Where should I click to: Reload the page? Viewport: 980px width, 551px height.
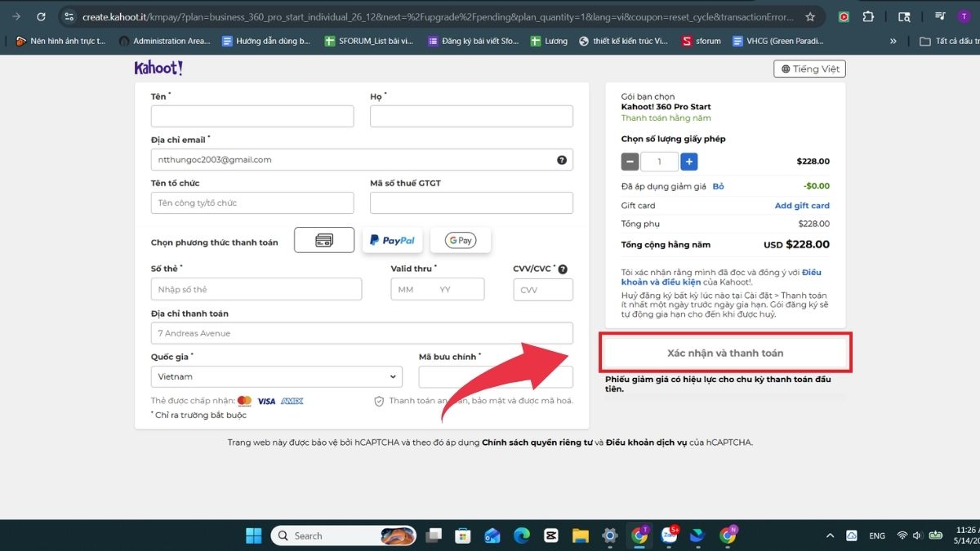point(42,16)
